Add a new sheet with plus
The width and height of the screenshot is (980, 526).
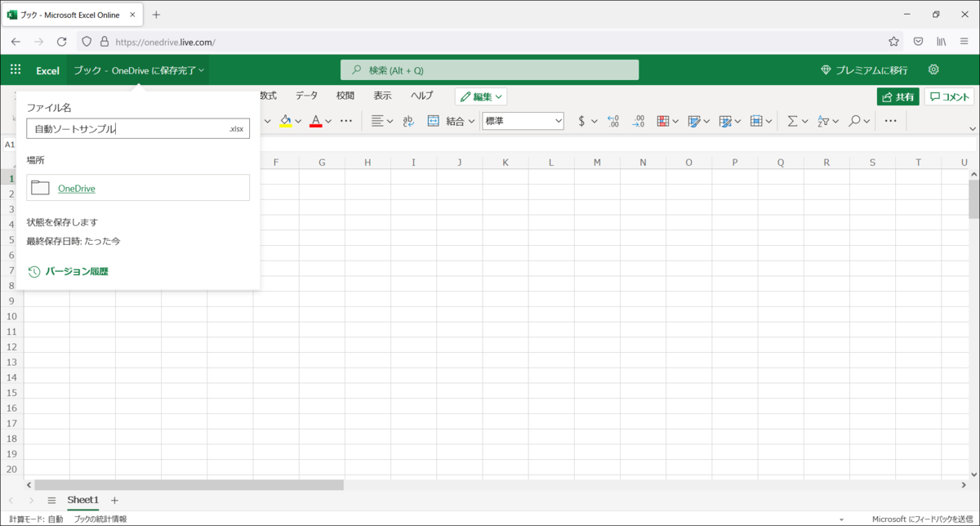click(x=114, y=500)
